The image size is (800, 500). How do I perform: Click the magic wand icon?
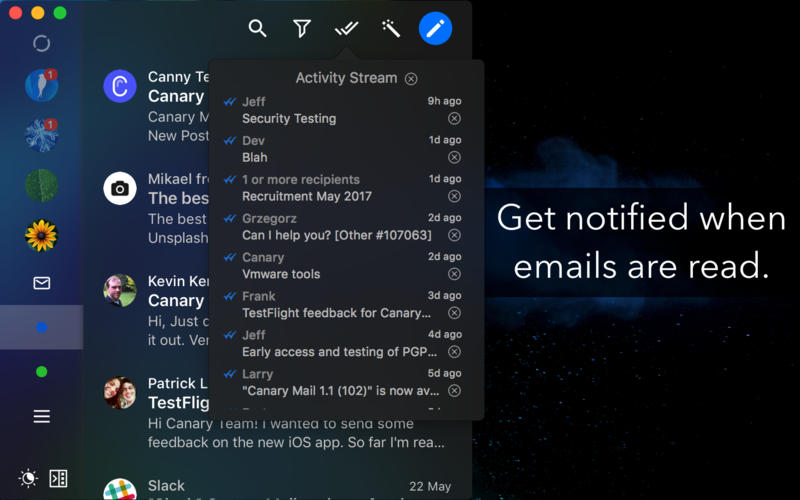[391, 29]
